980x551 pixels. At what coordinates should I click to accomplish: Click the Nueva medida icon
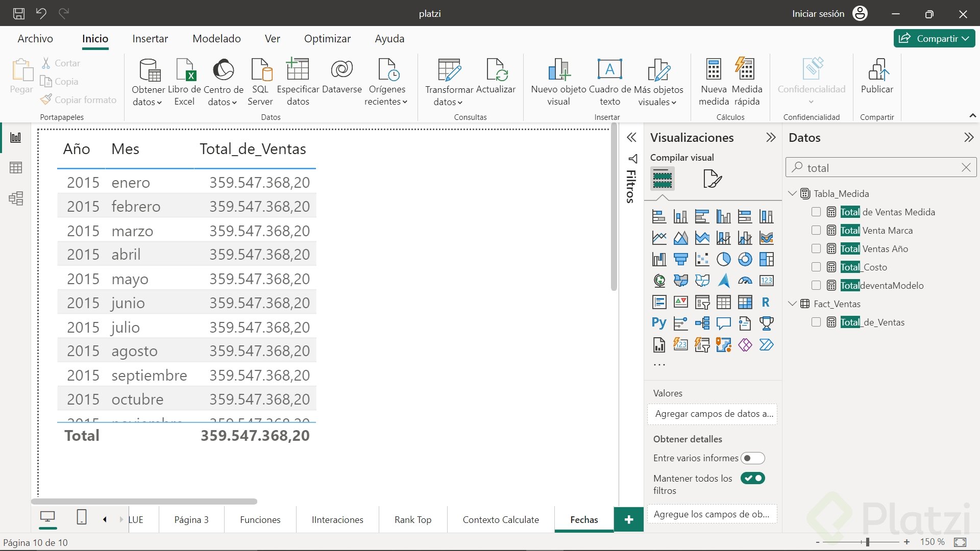(x=714, y=70)
